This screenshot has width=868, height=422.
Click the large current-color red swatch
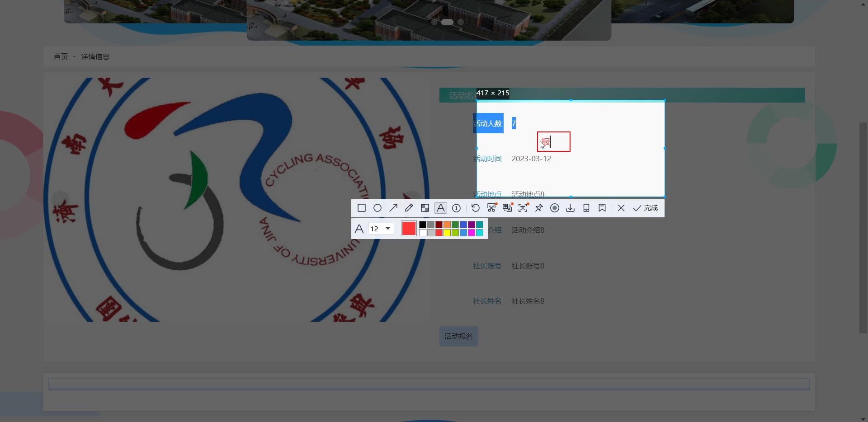[409, 229]
